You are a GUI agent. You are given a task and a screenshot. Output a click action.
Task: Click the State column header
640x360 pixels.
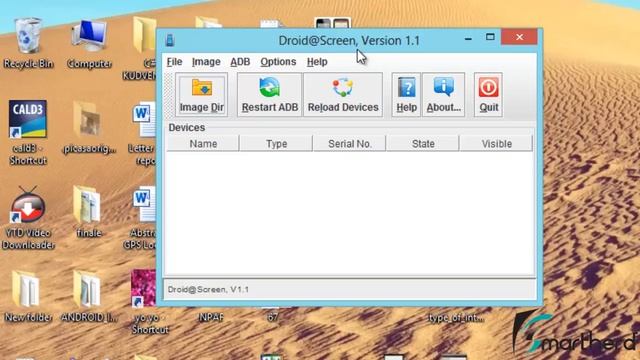423,144
